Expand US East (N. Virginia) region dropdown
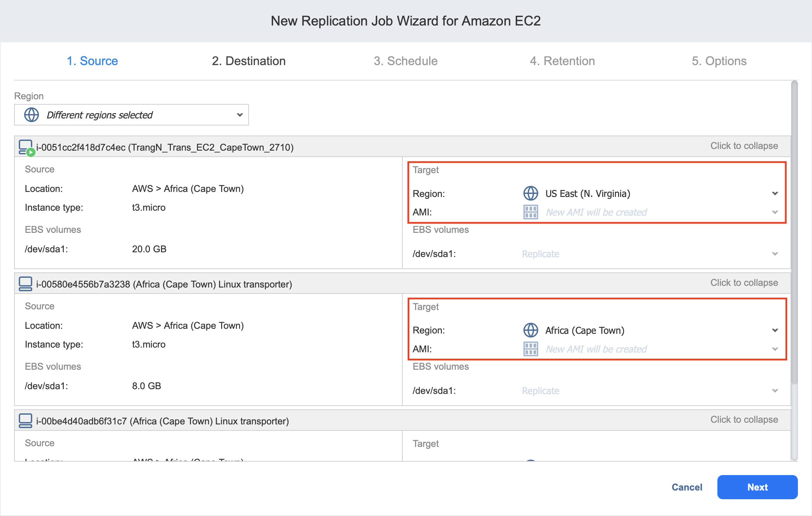Viewport: 812px width, 516px height. click(x=775, y=194)
